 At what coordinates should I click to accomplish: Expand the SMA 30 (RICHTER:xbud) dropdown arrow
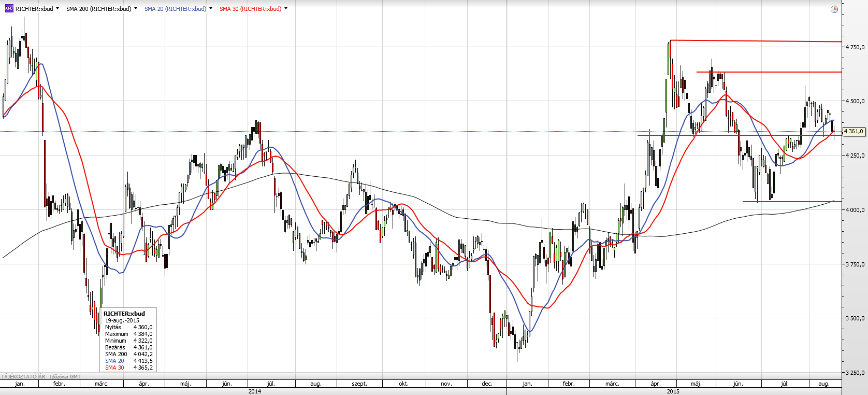pyautogui.click(x=286, y=9)
